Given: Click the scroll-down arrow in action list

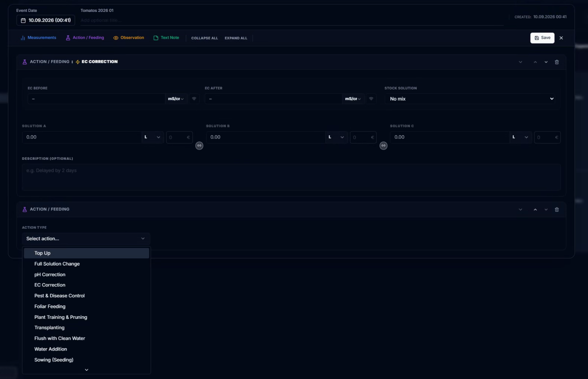Looking at the screenshot, I should tap(87, 370).
